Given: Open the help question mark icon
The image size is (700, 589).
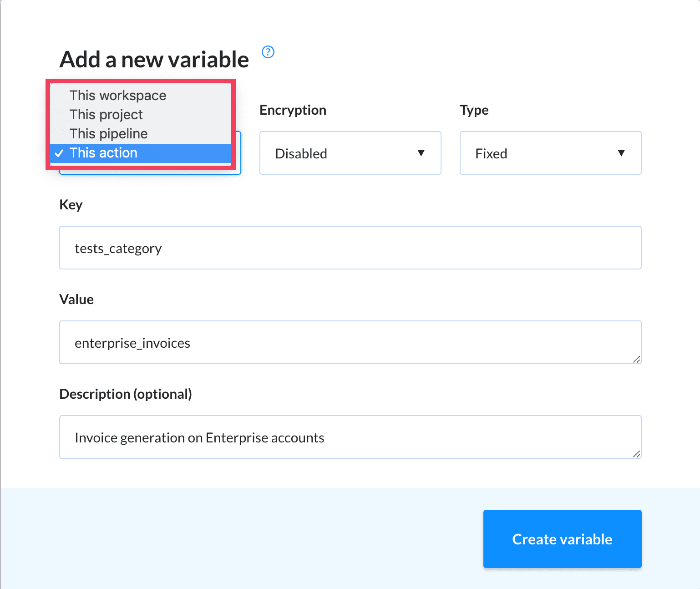Looking at the screenshot, I should (x=268, y=52).
